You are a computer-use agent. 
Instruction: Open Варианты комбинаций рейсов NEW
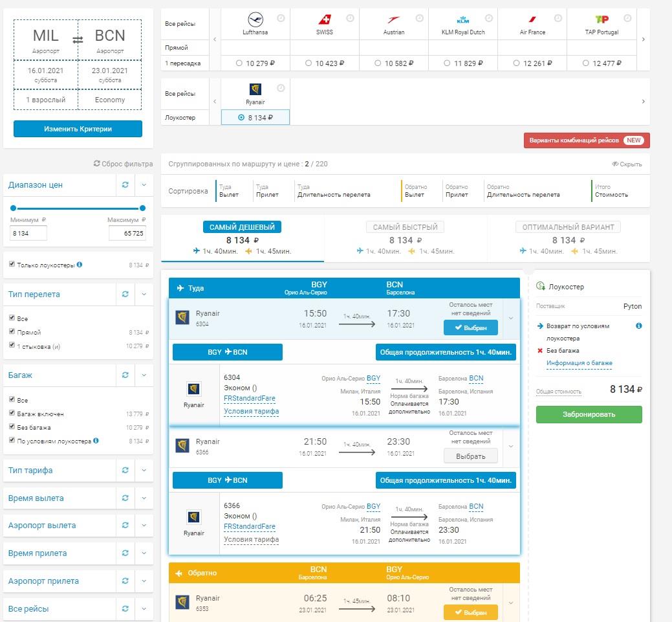(586, 140)
